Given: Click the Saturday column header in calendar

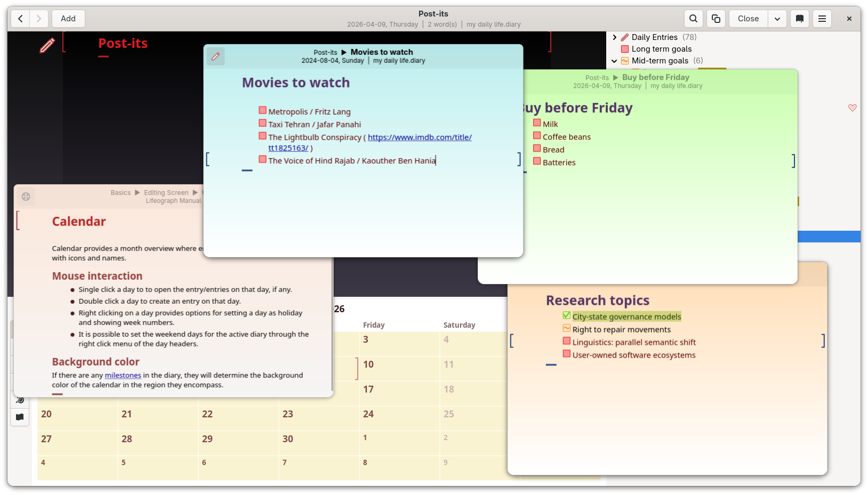Looking at the screenshot, I should [x=459, y=325].
